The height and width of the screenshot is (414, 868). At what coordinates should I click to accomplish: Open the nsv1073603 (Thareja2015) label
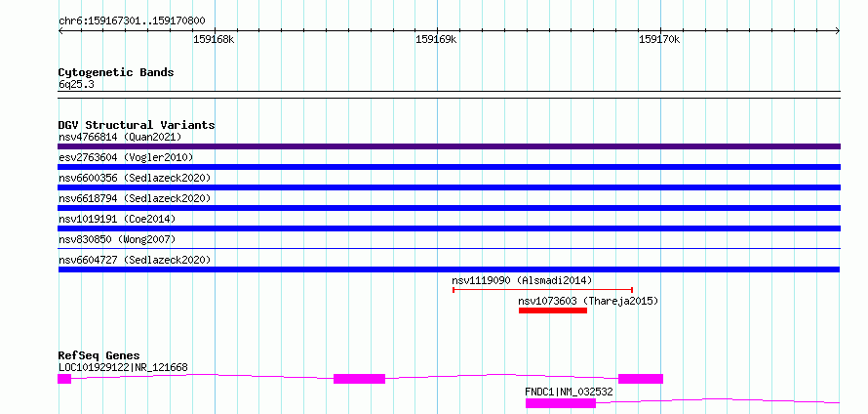coord(588,301)
